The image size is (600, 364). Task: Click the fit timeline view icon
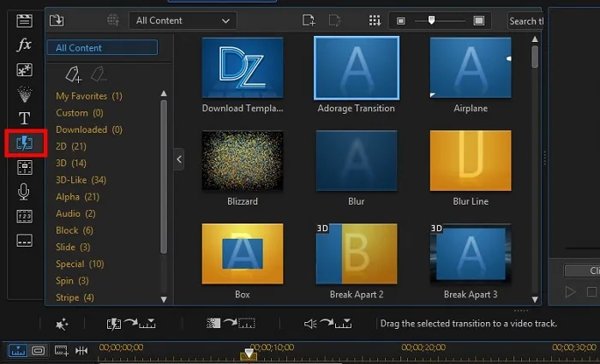(x=81, y=350)
